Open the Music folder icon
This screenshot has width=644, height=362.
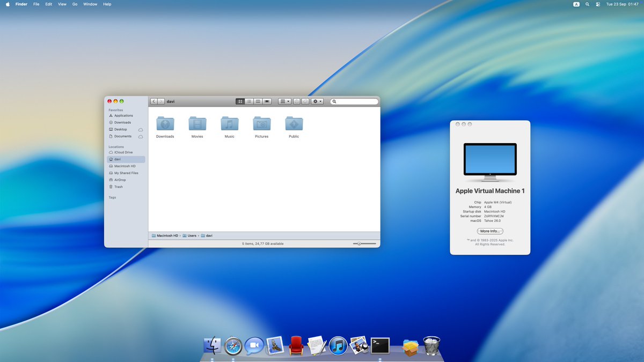pos(230,124)
